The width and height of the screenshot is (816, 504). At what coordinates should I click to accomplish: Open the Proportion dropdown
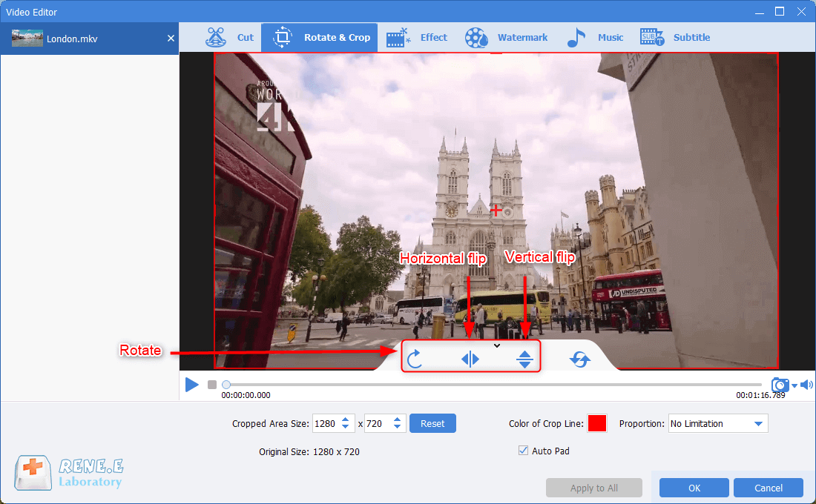717,423
